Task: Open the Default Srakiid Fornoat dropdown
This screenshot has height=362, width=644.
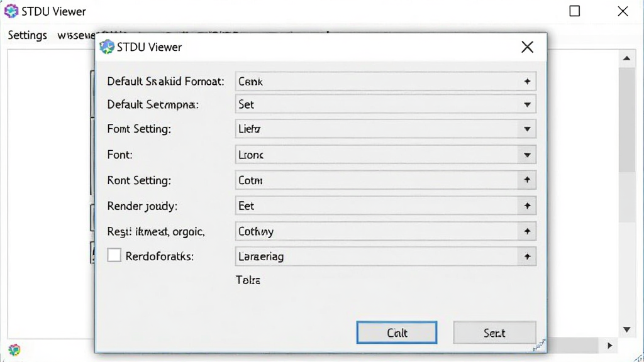Action: point(528,81)
